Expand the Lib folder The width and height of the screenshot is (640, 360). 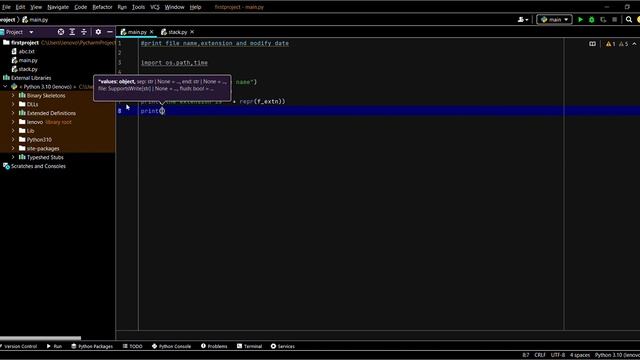tap(13, 131)
